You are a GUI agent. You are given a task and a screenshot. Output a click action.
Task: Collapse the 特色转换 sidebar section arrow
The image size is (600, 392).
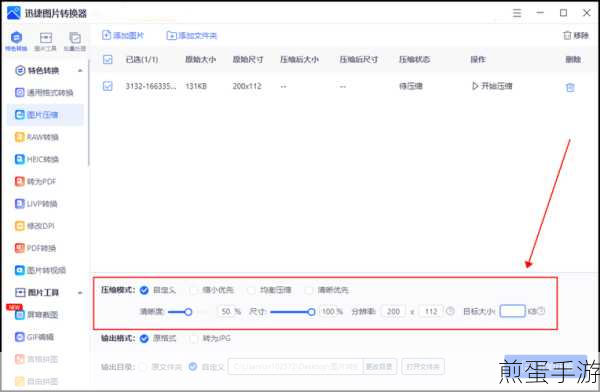(80, 71)
